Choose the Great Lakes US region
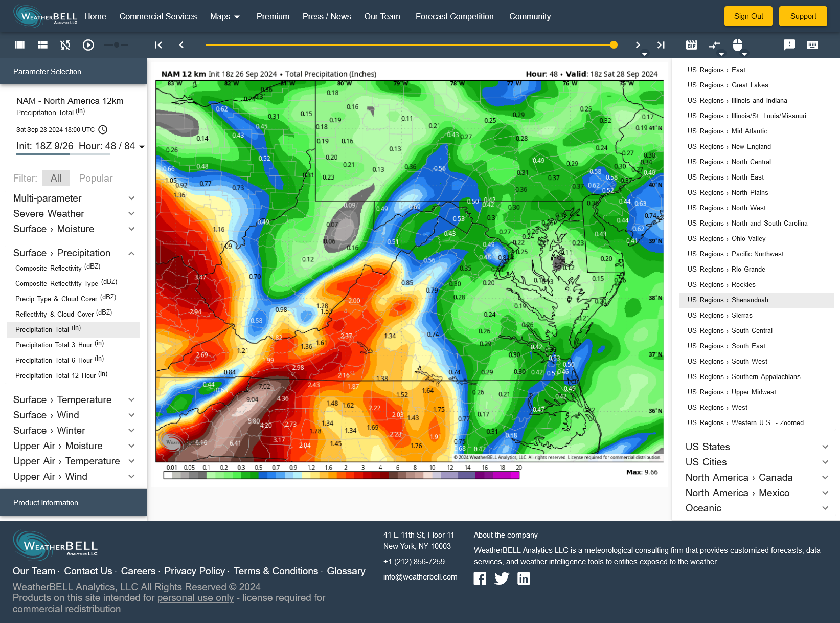840x623 pixels. tap(757, 85)
